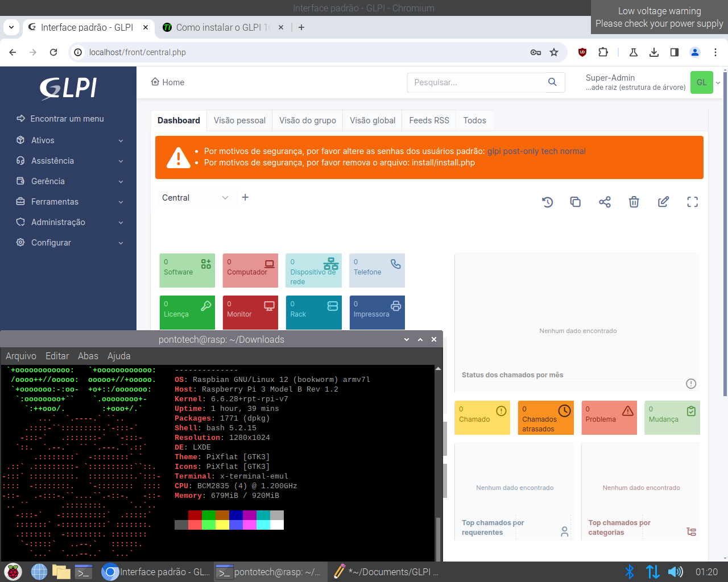Open the file manager taskbar icon

(61, 572)
